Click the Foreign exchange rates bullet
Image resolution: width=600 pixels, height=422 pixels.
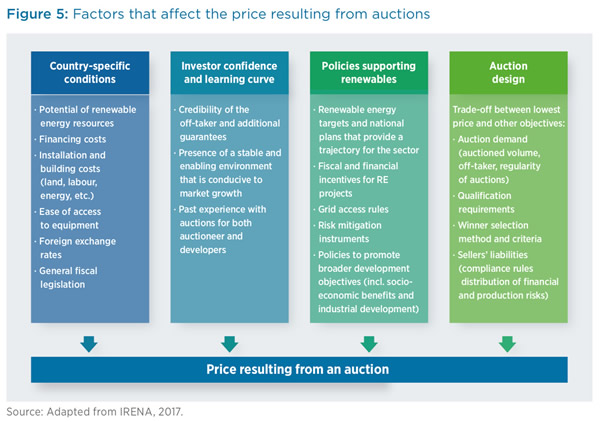point(75,248)
